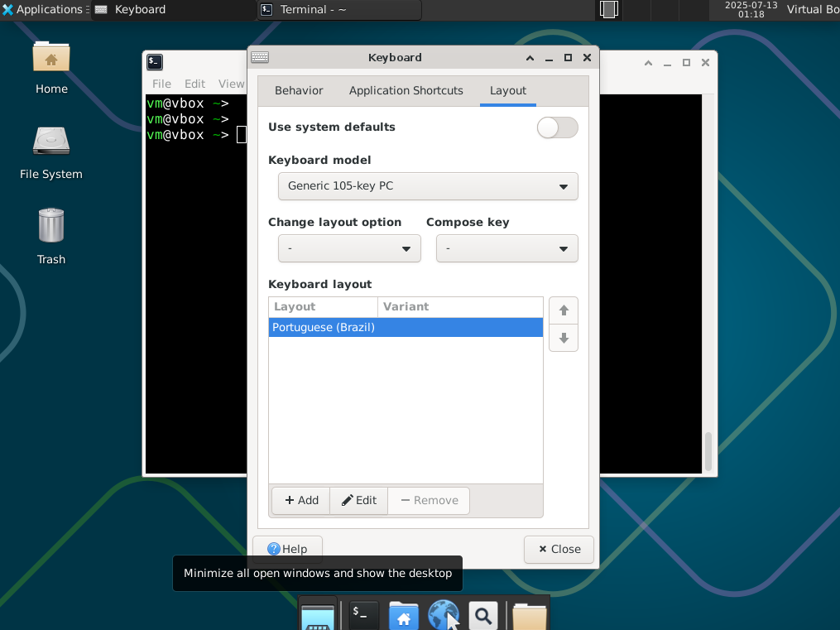Open the View menu in Terminal window
840x630 pixels.
point(231,84)
